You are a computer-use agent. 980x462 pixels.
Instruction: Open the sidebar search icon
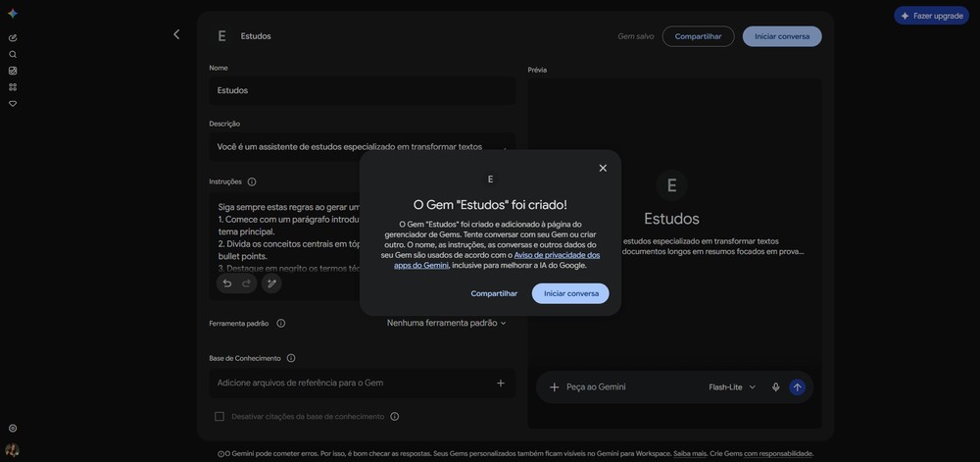pyautogui.click(x=13, y=54)
